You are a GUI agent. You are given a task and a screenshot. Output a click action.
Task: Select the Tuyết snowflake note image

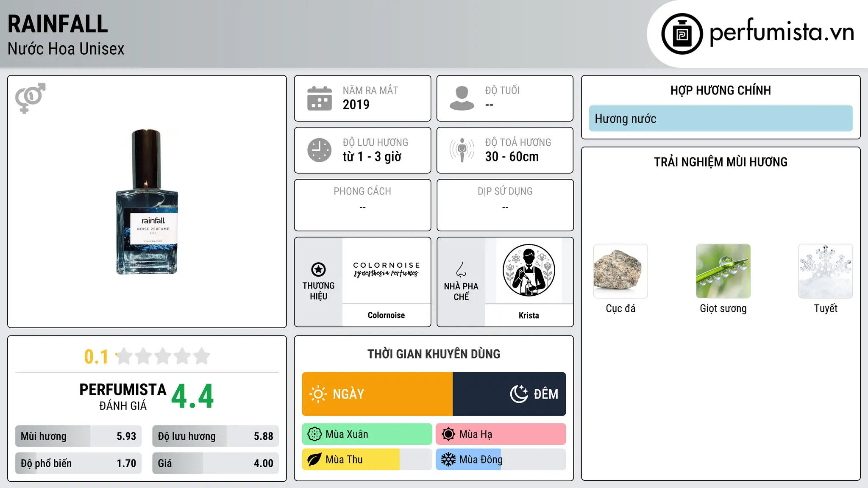point(826,271)
